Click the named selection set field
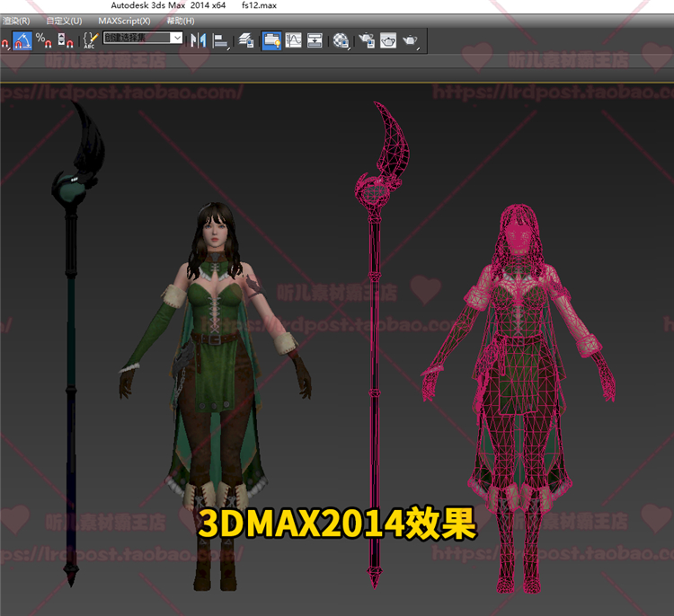Viewport: 674px width, 616px height. [137, 38]
